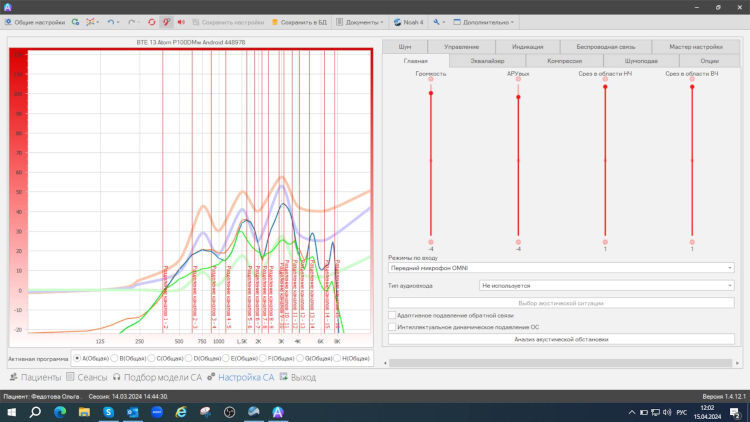Screen dimensions: 750x422
Task: Click the red speaker mute icon
Action: tap(181, 22)
